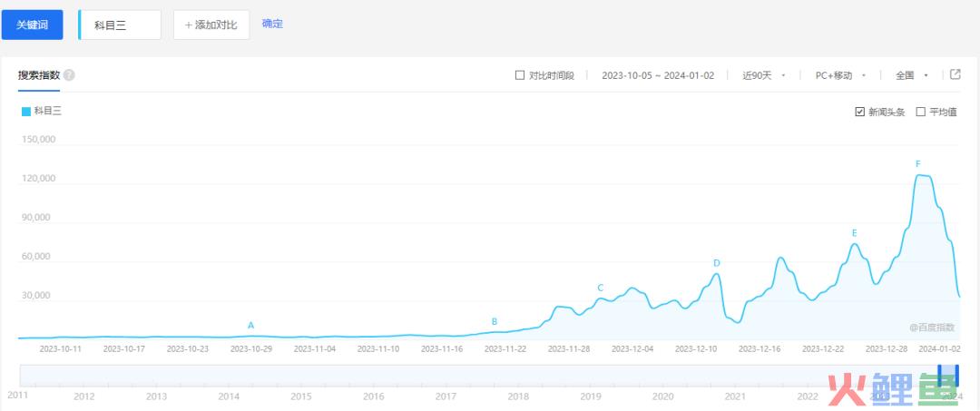Click the export share icon
The image size is (980, 411).
click(955, 74)
